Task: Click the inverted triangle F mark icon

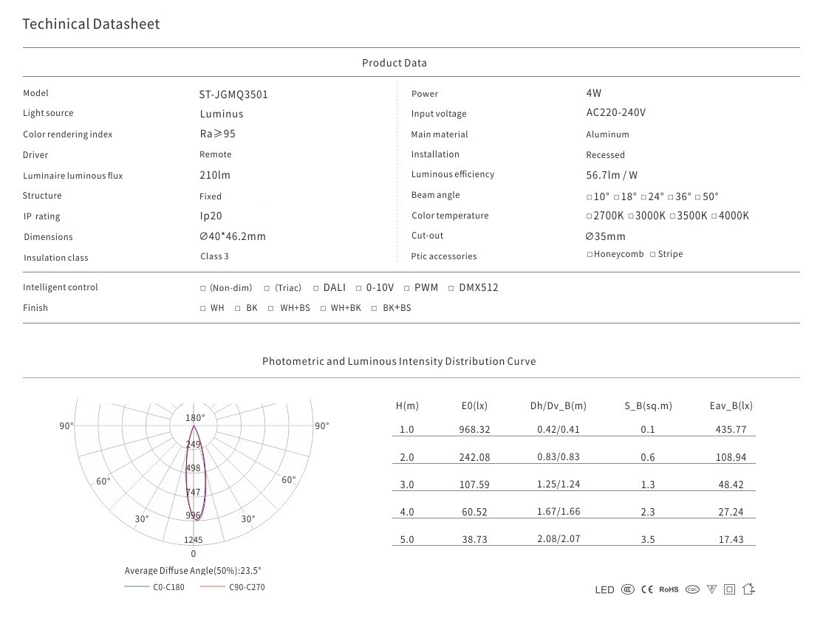Action: click(x=711, y=589)
